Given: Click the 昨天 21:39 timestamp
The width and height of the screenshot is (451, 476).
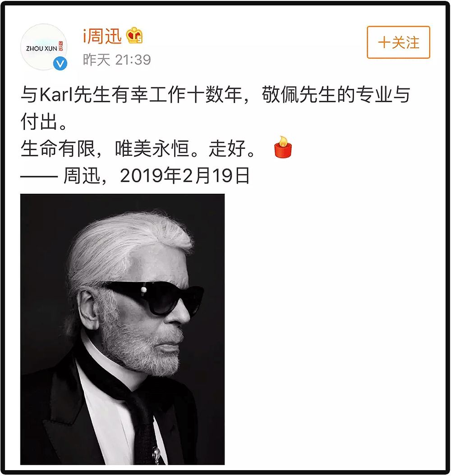Looking at the screenshot, I should (117, 60).
